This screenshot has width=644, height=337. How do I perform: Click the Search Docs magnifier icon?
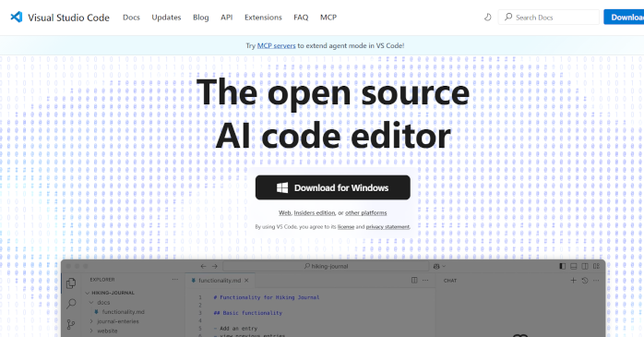tap(508, 17)
